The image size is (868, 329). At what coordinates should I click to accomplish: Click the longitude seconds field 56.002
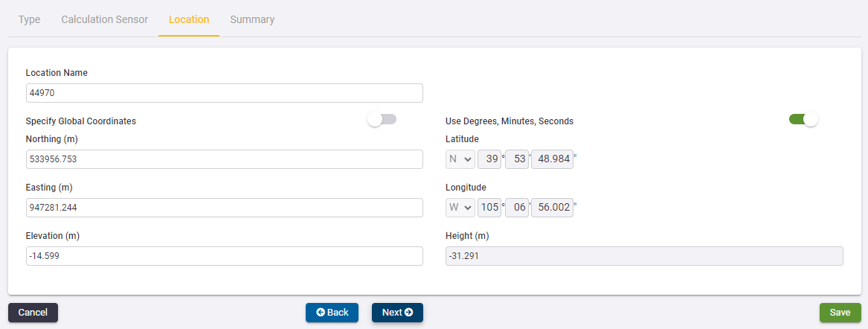(552, 208)
